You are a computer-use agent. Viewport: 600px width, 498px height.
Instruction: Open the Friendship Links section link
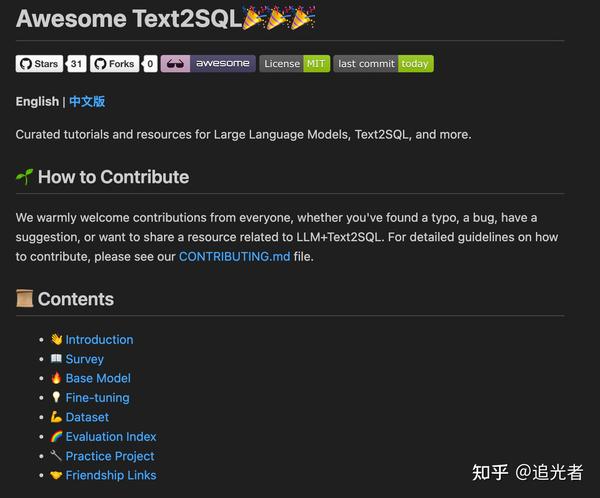tap(111, 475)
